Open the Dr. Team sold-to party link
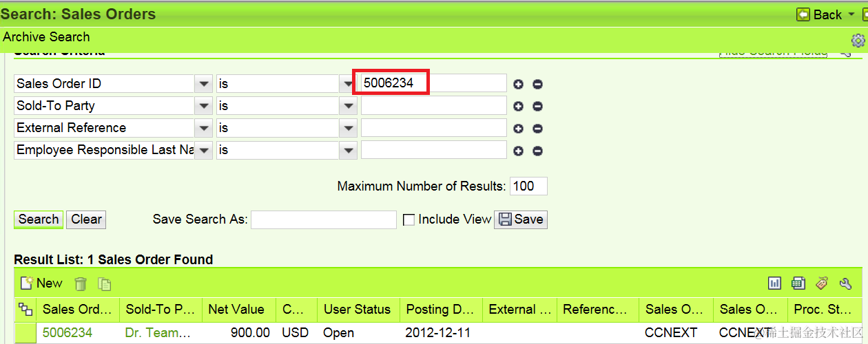Screen dimensions: 868x344 point(158,333)
